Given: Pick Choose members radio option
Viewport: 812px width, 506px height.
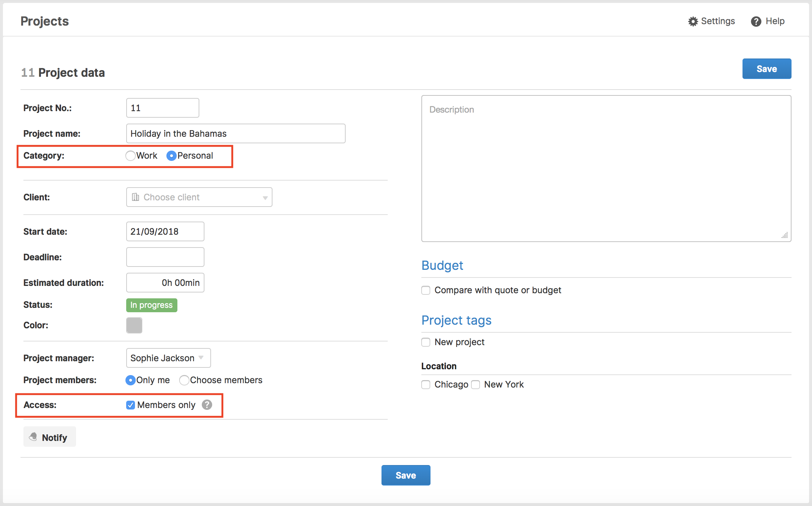Looking at the screenshot, I should point(184,380).
